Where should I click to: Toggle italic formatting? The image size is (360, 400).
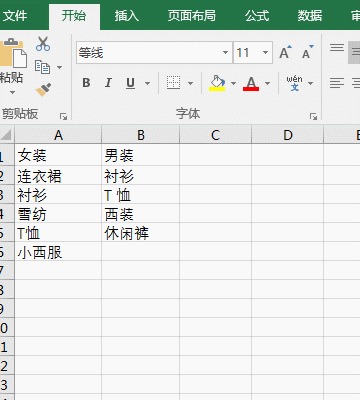(108, 83)
